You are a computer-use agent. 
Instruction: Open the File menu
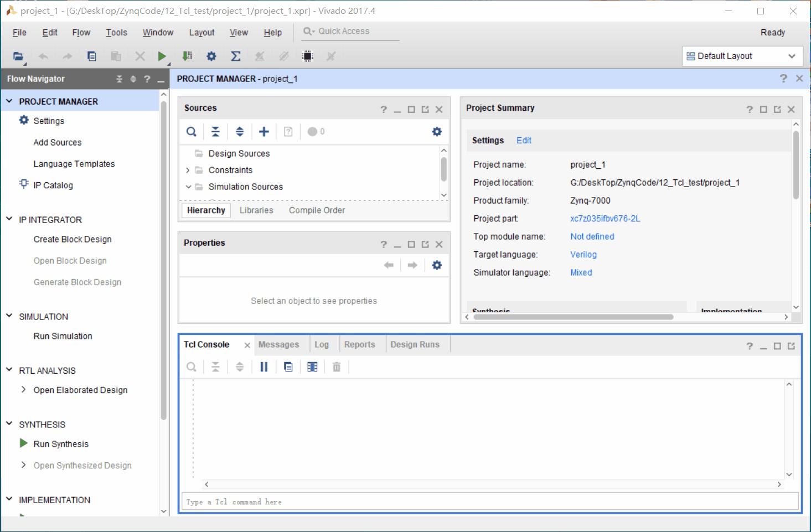(x=19, y=33)
